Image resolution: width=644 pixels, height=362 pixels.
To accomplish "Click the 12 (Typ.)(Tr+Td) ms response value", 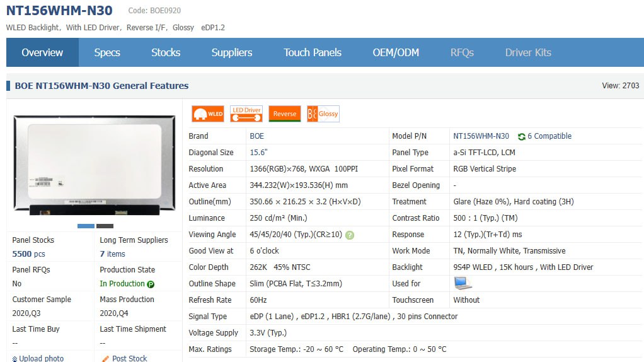I will [x=488, y=235].
